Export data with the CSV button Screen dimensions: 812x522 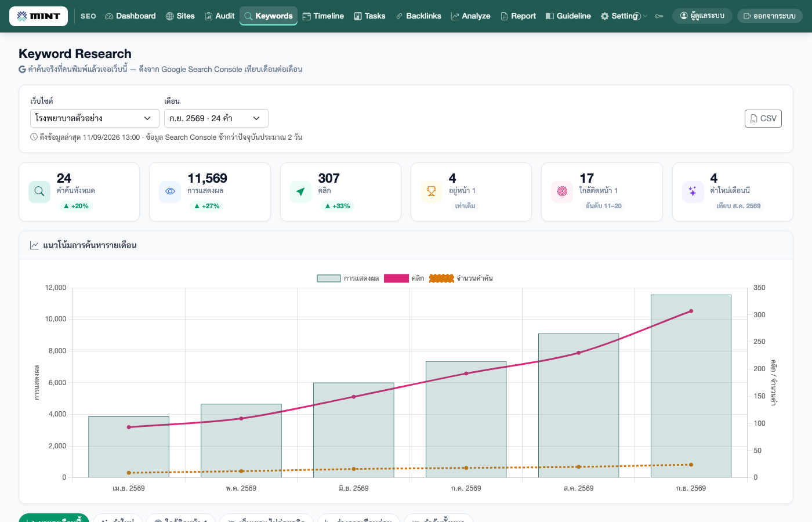click(x=763, y=118)
